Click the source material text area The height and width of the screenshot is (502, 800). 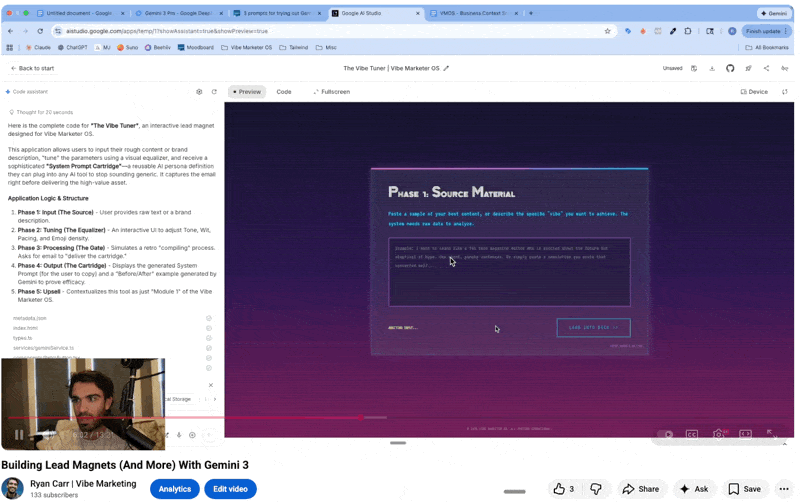509,272
